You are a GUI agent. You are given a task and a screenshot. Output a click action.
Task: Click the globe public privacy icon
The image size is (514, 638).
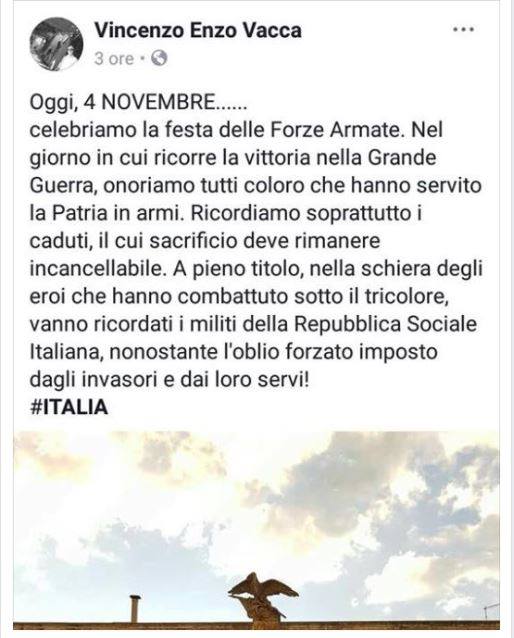pyautogui.click(x=159, y=59)
